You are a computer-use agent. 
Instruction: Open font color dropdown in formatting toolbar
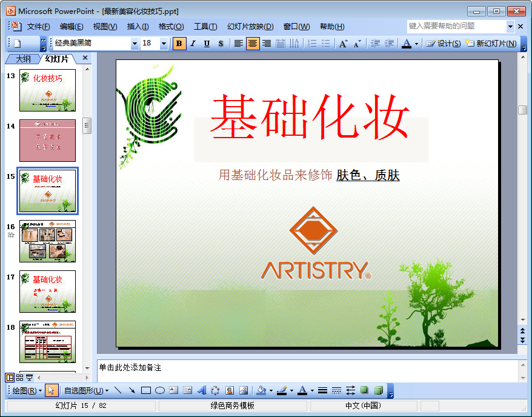[416, 44]
